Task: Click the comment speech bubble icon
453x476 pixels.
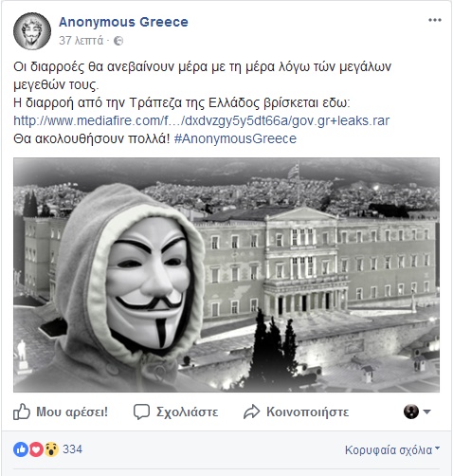Action: [x=141, y=412]
